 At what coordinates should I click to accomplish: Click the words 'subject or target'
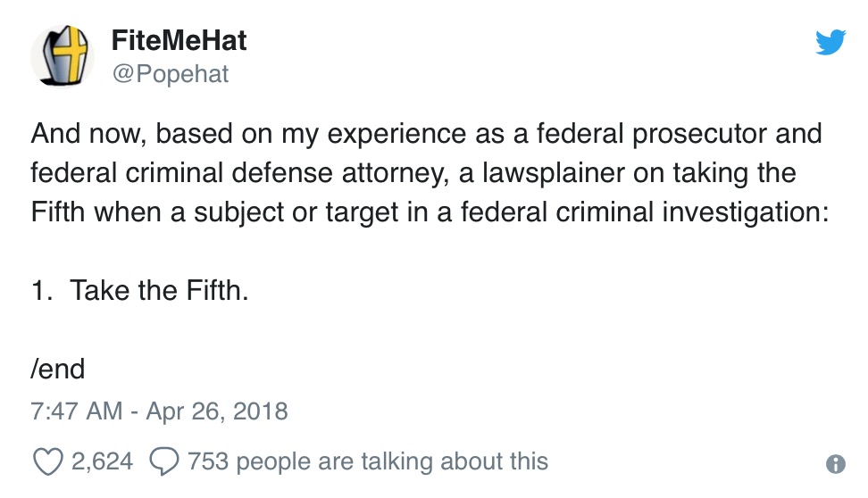[x=296, y=212]
